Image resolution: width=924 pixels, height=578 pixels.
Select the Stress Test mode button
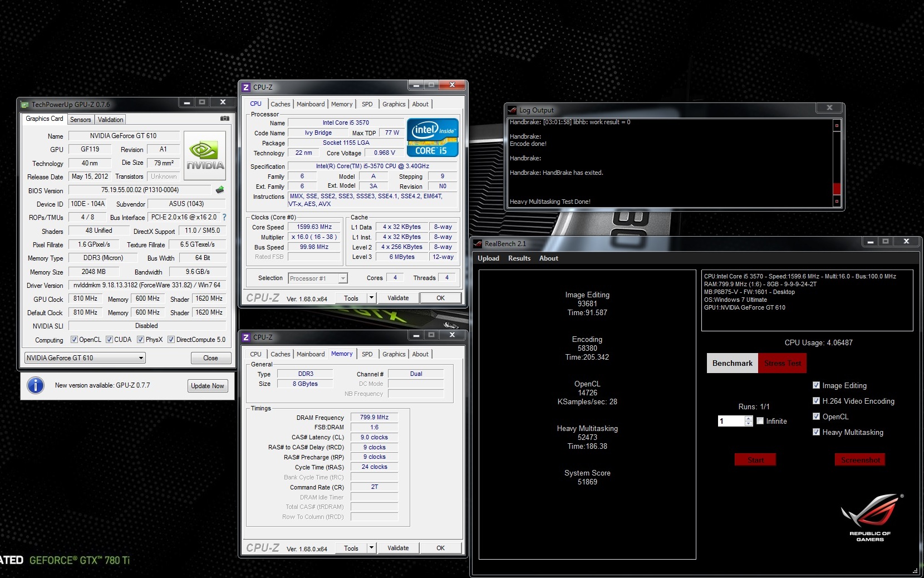tap(783, 364)
